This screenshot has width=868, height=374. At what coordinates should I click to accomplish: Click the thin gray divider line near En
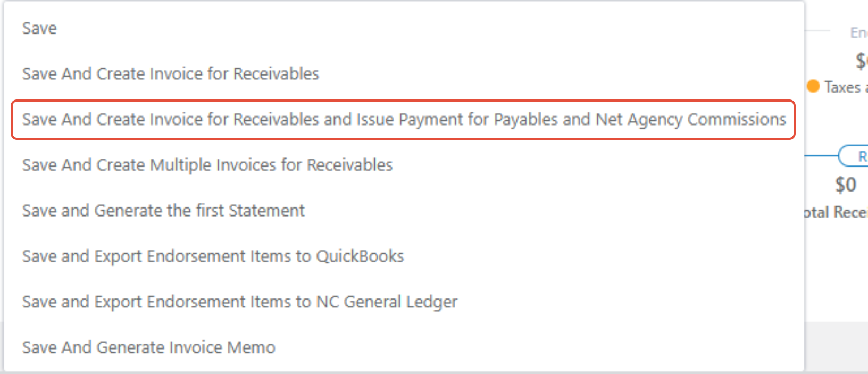[x=817, y=31]
